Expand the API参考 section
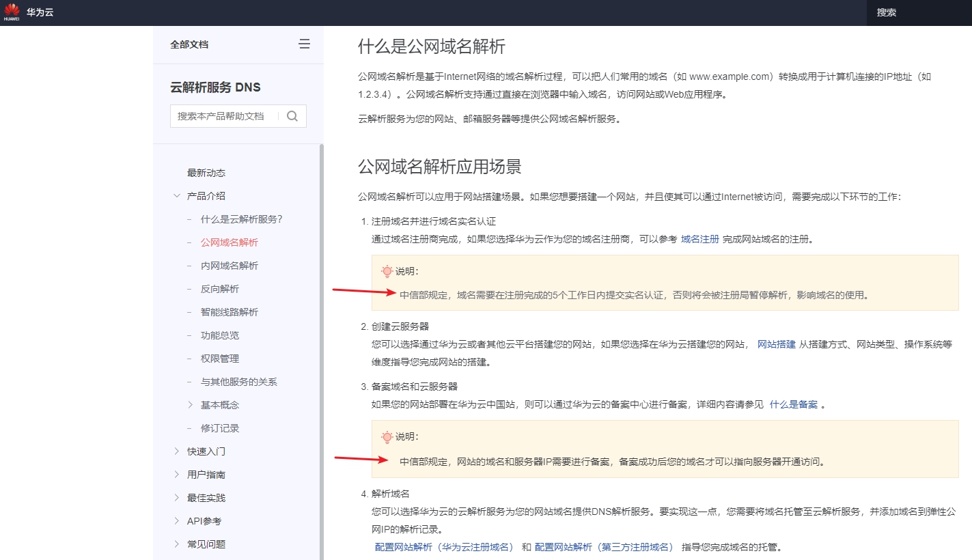Image resolution: width=972 pixels, height=560 pixels. click(x=177, y=521)
